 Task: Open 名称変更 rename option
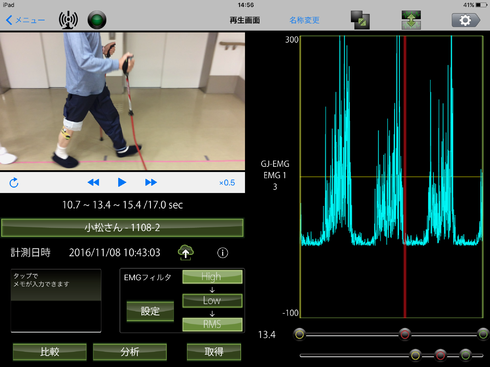(x=304, y=20)
